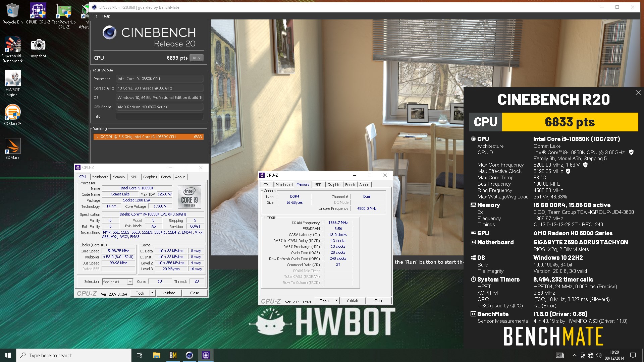Click the CAS# Latency 13.0 clocks value
The image size is (644, 362).
pyautogui.click(x=338, y=235)
